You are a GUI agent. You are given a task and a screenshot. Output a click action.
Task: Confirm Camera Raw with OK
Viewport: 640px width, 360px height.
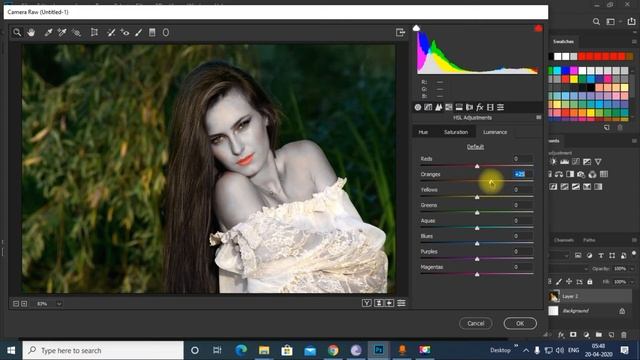click(520, 323)
